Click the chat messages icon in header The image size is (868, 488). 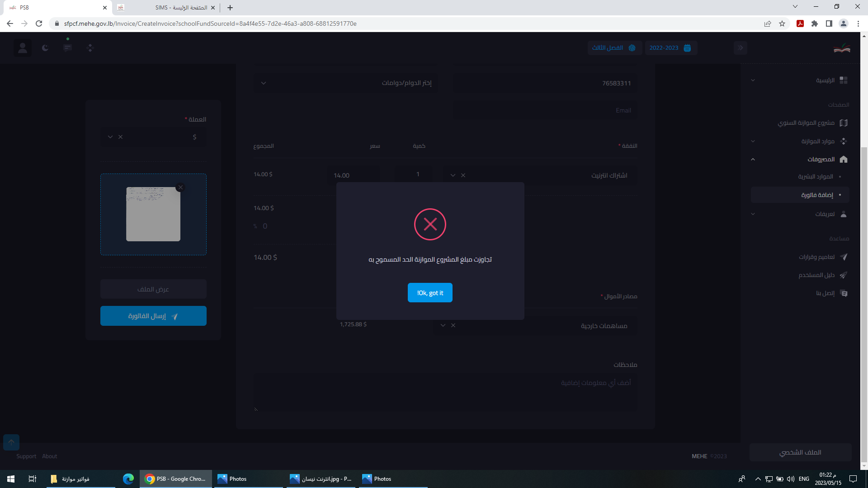coord(68,48)
